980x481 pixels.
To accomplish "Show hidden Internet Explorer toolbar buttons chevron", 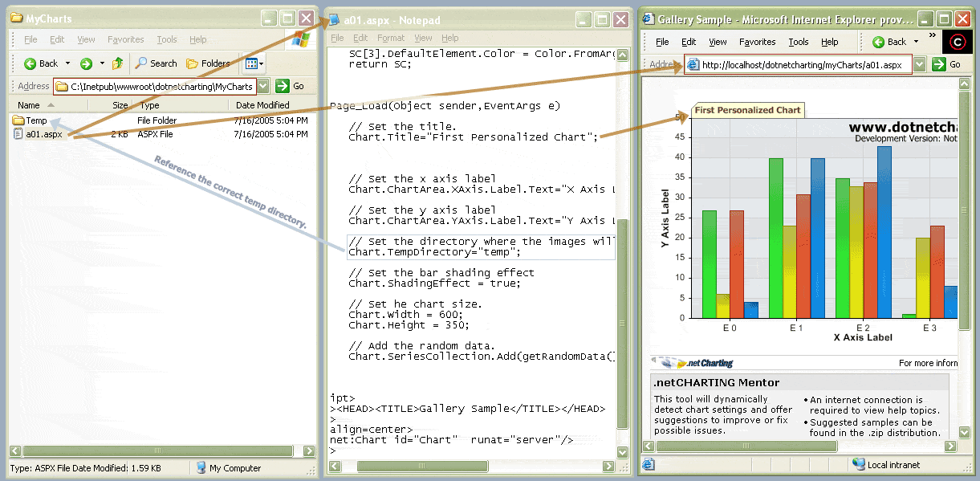I will click(x=933, y=36).
